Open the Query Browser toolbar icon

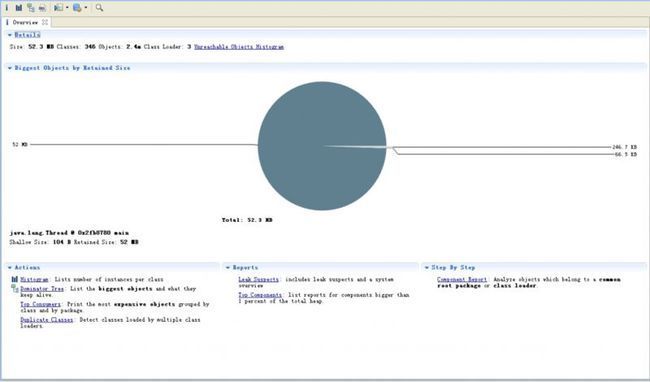[x=77, y=7]
